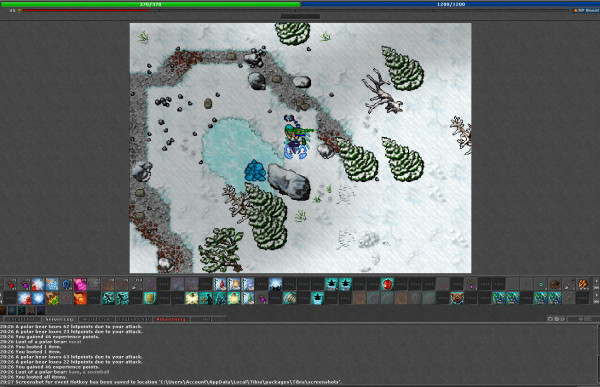Click the blue mana bar
The width and height of the screenshot is (600, 387).
click(451, 4)
